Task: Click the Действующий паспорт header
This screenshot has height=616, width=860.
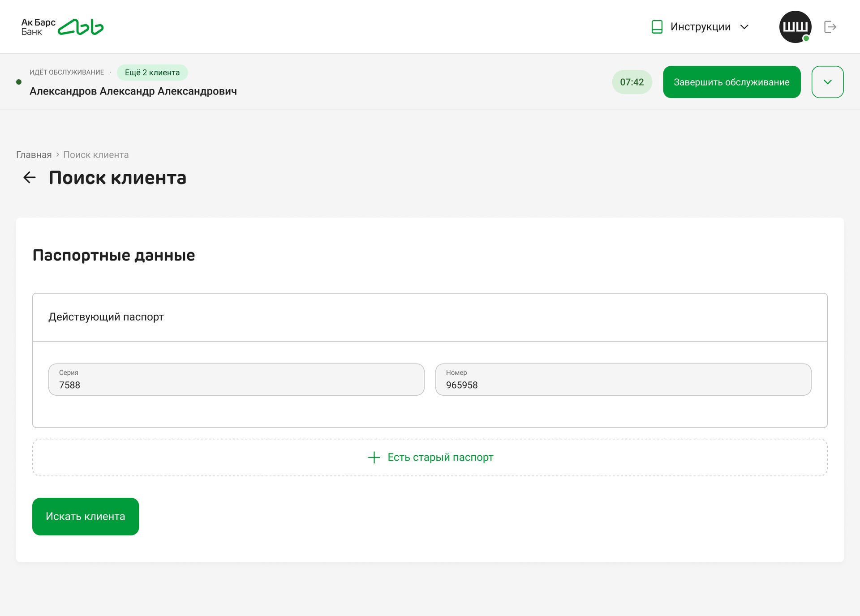Action: (x=106, y=317)
